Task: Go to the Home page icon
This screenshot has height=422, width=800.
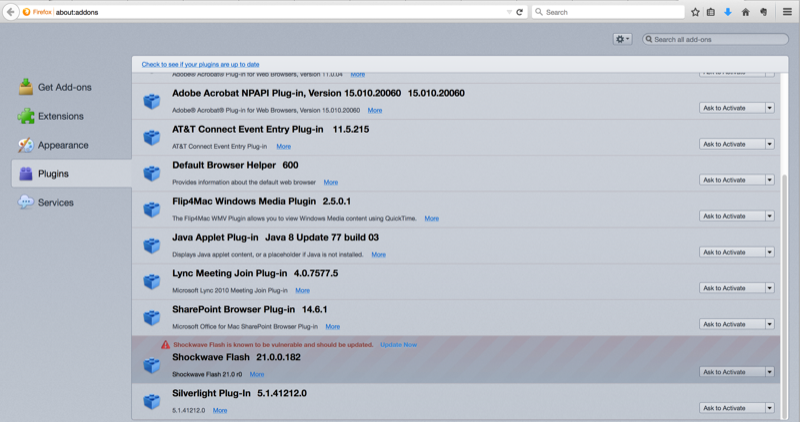Action: (x=745, y=12)
